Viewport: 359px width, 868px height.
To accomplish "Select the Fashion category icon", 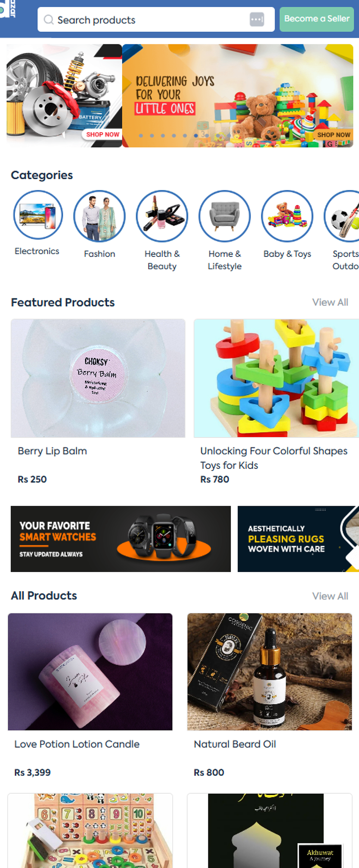I will point(99,216).
